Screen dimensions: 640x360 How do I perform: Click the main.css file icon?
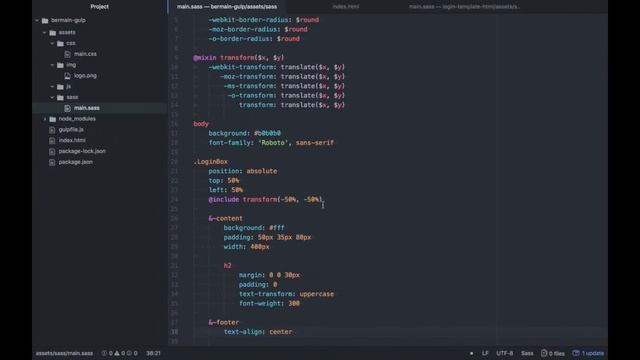point(68,54)
